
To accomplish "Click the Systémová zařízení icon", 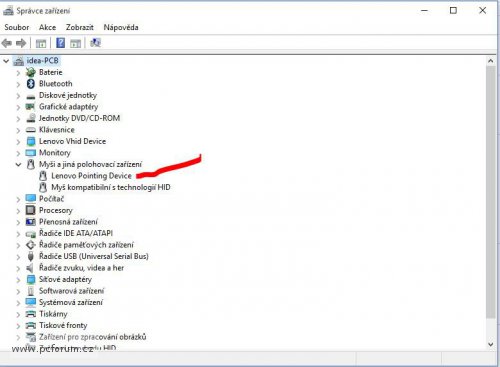I will pyautogui.click(x=31, y=302).
